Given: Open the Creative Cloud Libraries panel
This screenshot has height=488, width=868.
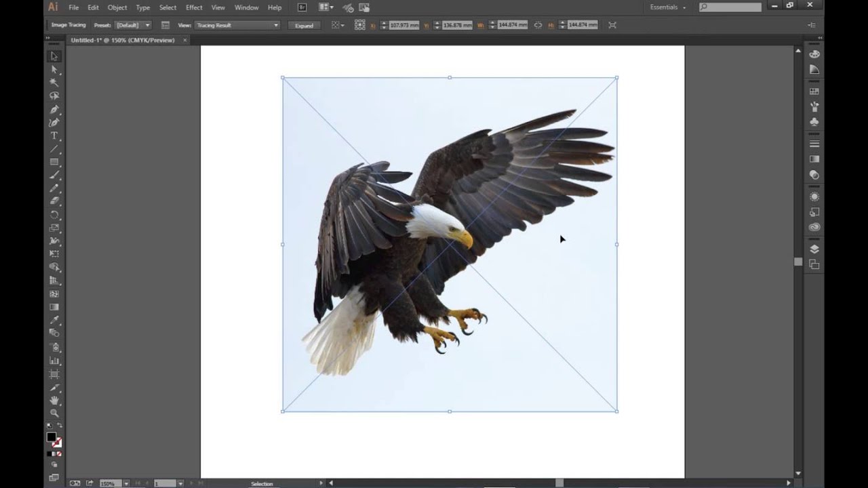Looking at the screenshot, I should point(814,227).
